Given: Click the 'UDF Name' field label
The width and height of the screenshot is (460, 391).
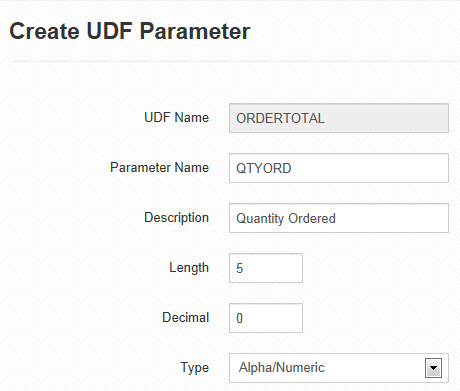Looking at the screenshot, I should [x=176, y=118].
